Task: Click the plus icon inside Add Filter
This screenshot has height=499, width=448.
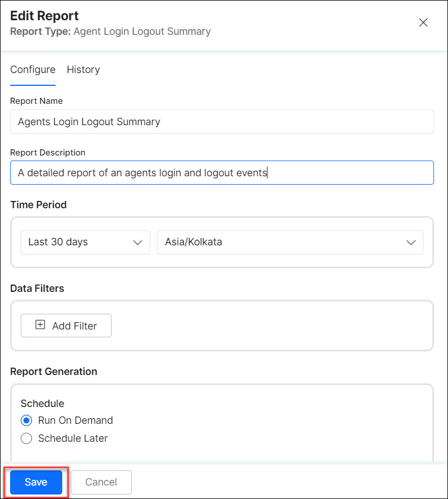Action: coord(40,324)
